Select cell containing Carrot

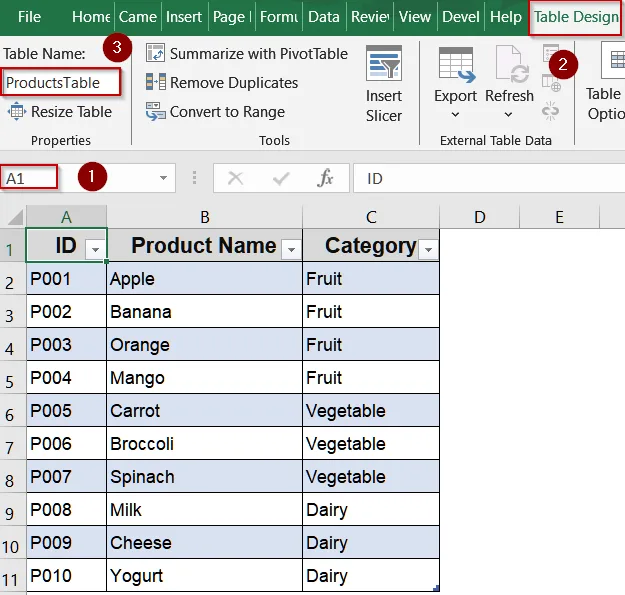coord(204,410)
